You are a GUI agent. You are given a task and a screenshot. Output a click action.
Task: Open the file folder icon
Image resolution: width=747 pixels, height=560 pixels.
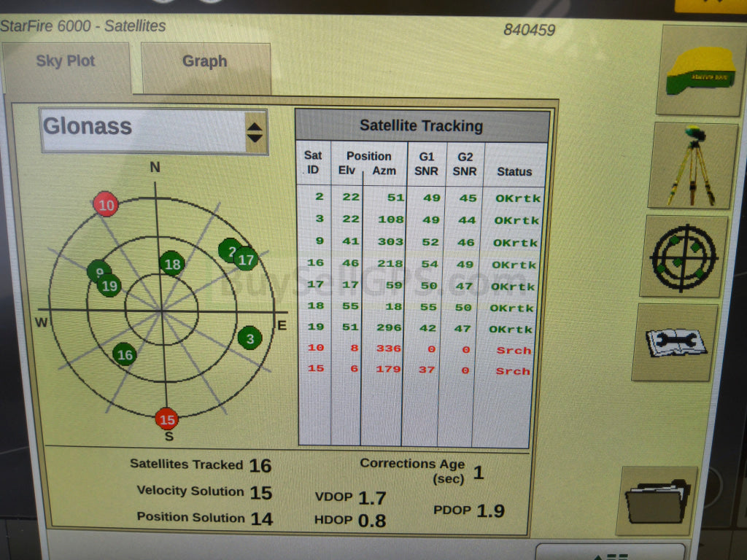[657, 501]
